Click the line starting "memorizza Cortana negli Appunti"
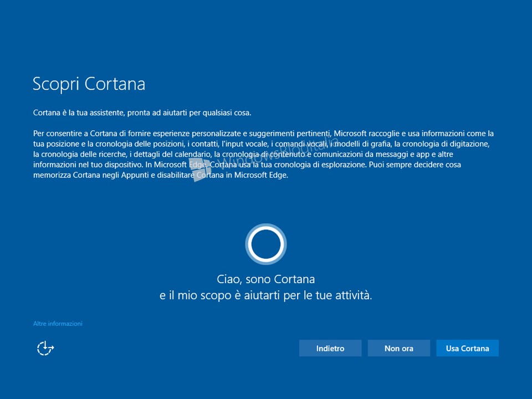 click(x=161, y=175)
